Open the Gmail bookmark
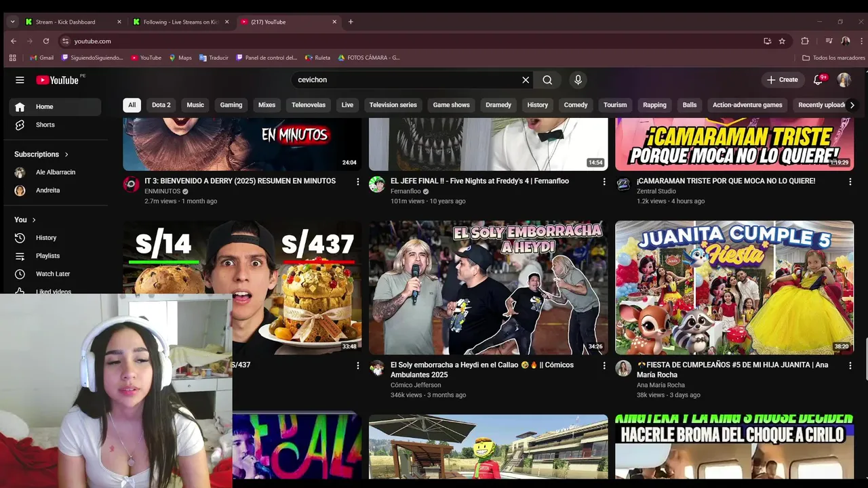The height and width of the screenshot is (488, 868). (41, 58)
